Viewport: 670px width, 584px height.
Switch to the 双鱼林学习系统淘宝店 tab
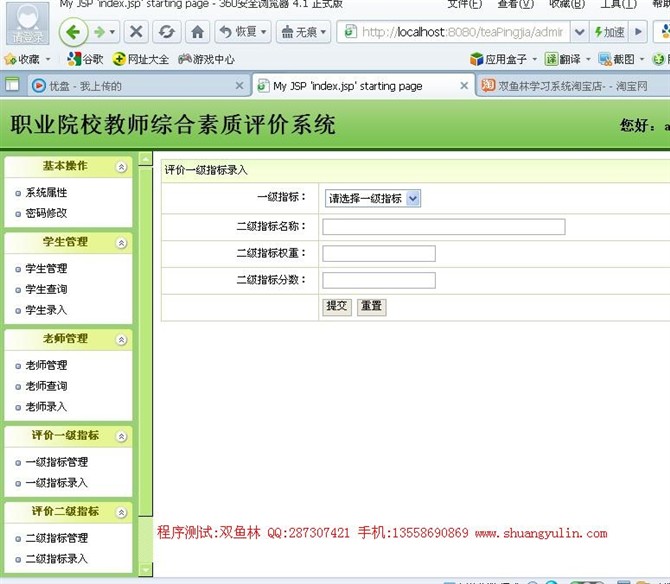tap(573, 86)
